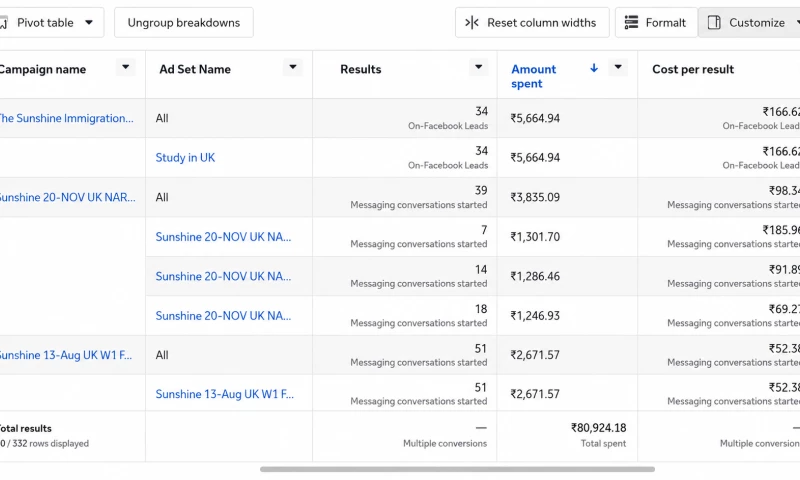Screen dimensions: 800x480
Task: Click the Cost per result header
Action: 693,69
